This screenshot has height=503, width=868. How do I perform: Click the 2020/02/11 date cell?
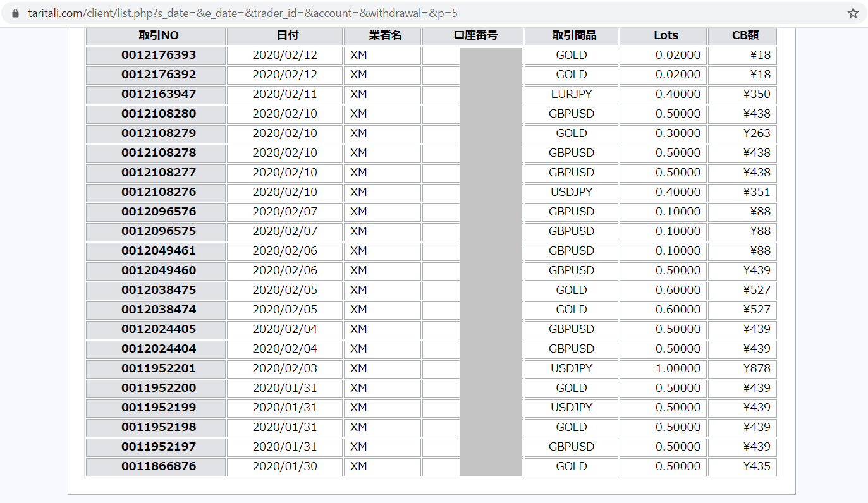coord(284,94)
